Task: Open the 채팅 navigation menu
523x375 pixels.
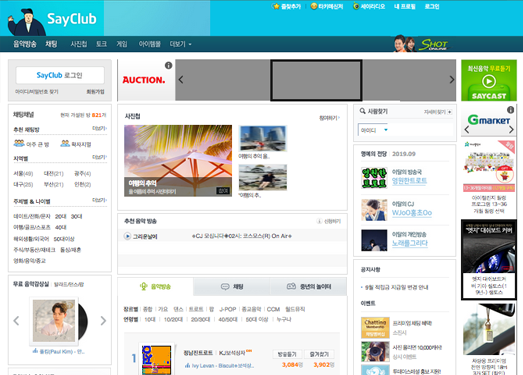Action: pyautogui.click(x=51, y=44)
